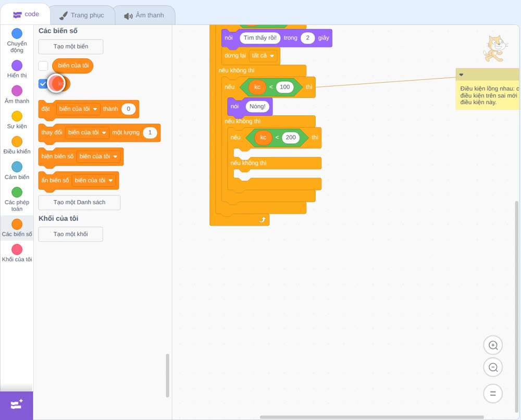Edit the 100 value in the comparison
The width and height of the screenshot is (521, 420).
pos(285,87)
